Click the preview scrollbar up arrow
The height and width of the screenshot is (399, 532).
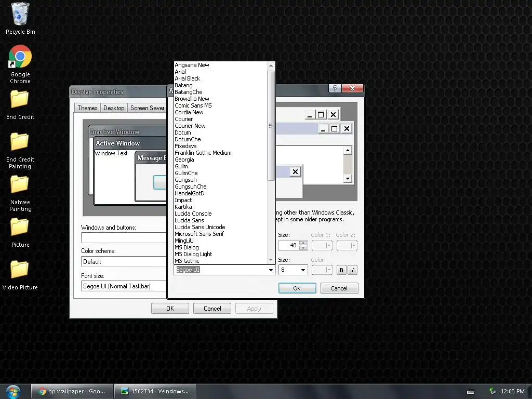pos(348,150)
